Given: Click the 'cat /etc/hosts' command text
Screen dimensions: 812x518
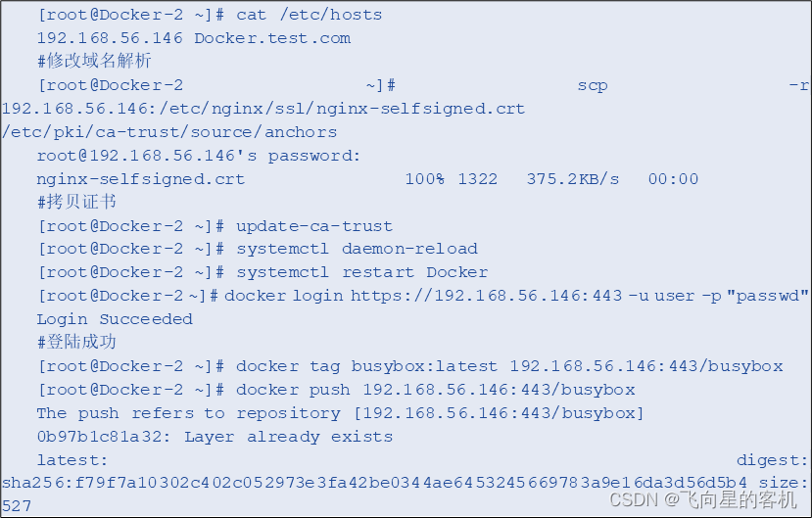Looking at the screenshot, I should (310, 15).
